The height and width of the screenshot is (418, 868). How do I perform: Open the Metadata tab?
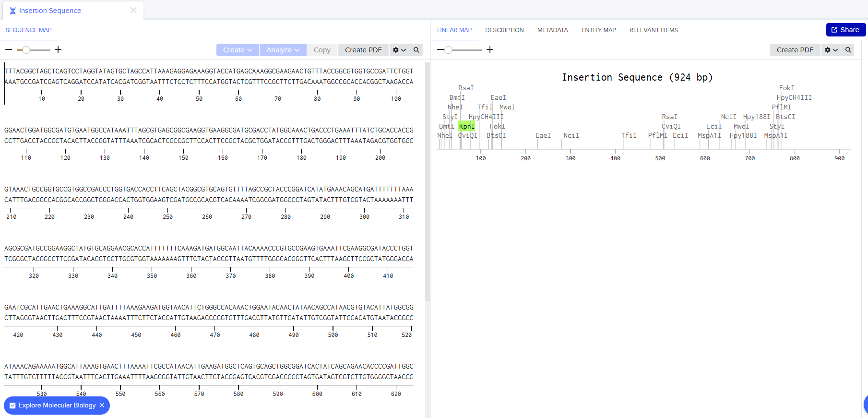coord(552,30)
